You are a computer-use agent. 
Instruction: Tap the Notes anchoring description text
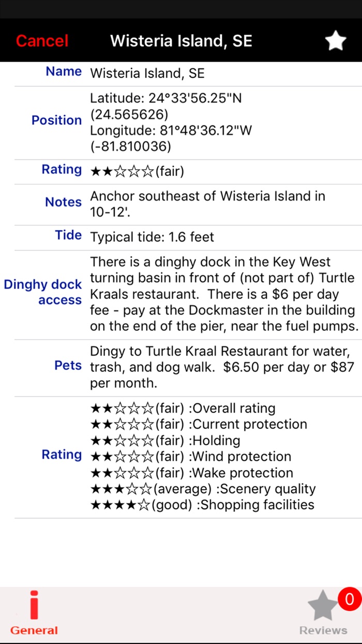pyautogui.click(x=207, y=204)
